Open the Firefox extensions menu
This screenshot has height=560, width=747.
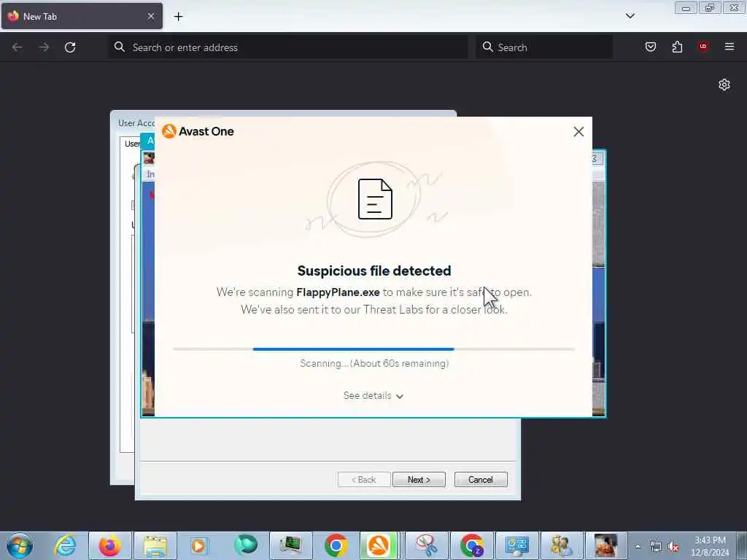(x=677, y=47)
